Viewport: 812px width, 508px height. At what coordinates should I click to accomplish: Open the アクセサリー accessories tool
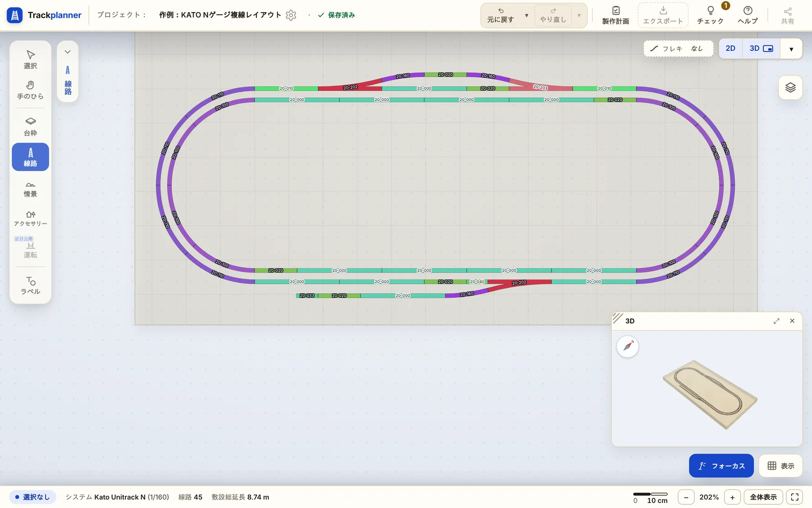point(30,218)
